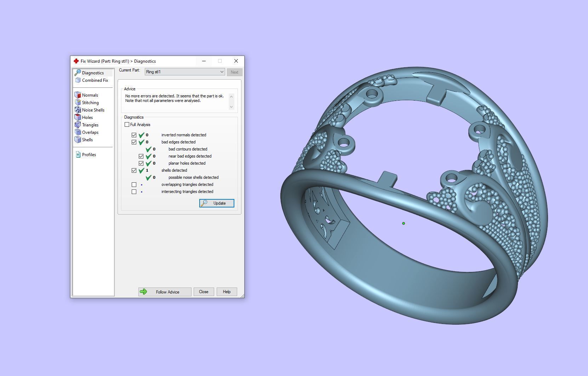Uncheck inverted normals detected checkbox
Screen dimensions: 588x376
pyautogui.click(x=134, y=135)
